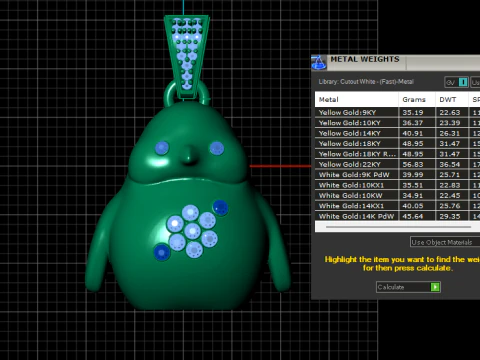This screenshot has width=480, height=360.
Task: Select the White Gold:14K PdW row
Action: click(397, 216)
